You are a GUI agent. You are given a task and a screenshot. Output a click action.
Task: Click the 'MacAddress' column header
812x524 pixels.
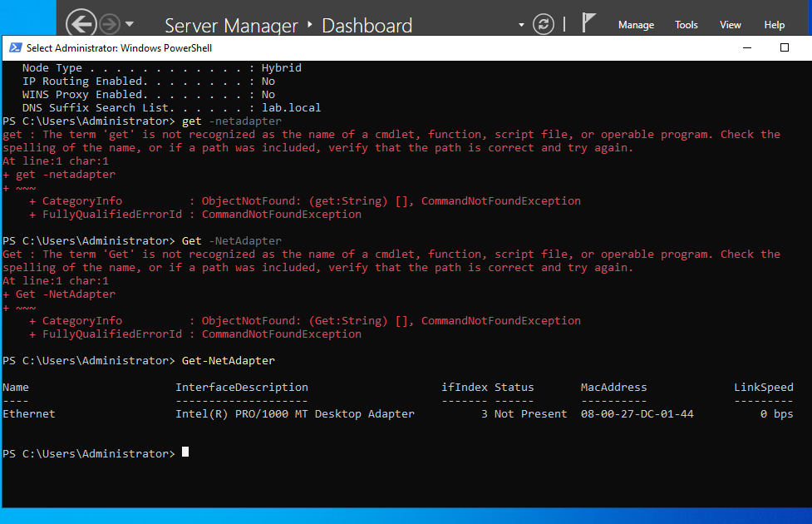613,387
